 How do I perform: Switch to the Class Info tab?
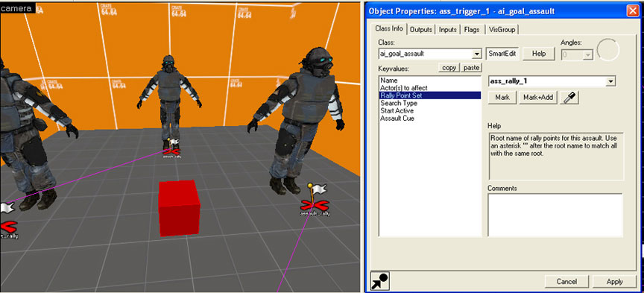point(389,29)
